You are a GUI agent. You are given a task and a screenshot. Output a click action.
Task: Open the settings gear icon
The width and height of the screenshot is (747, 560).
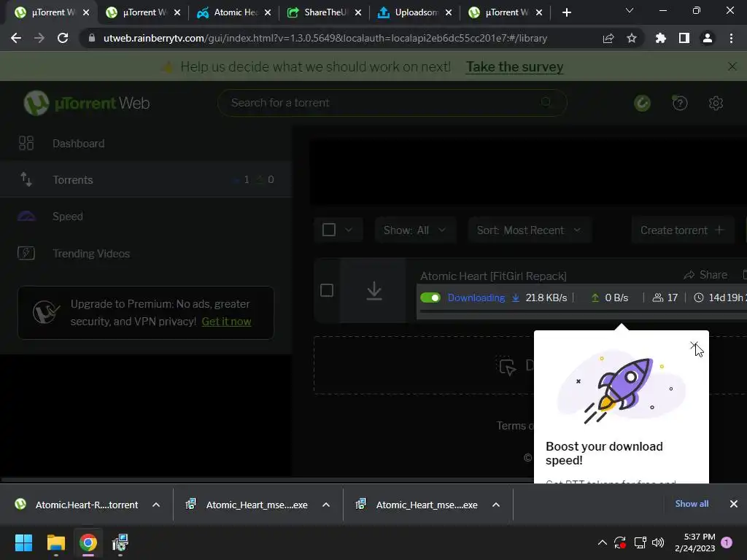click(716, 103)
